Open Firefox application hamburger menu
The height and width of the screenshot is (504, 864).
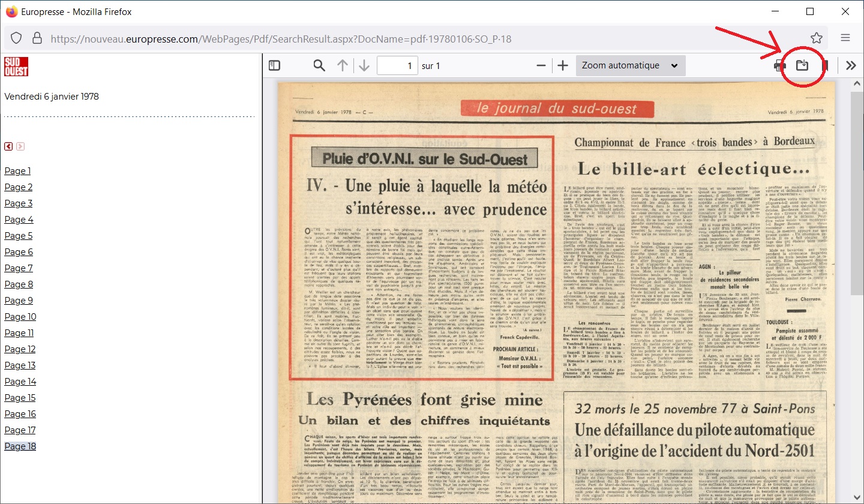pyautogui.click(x=845, y=38)
